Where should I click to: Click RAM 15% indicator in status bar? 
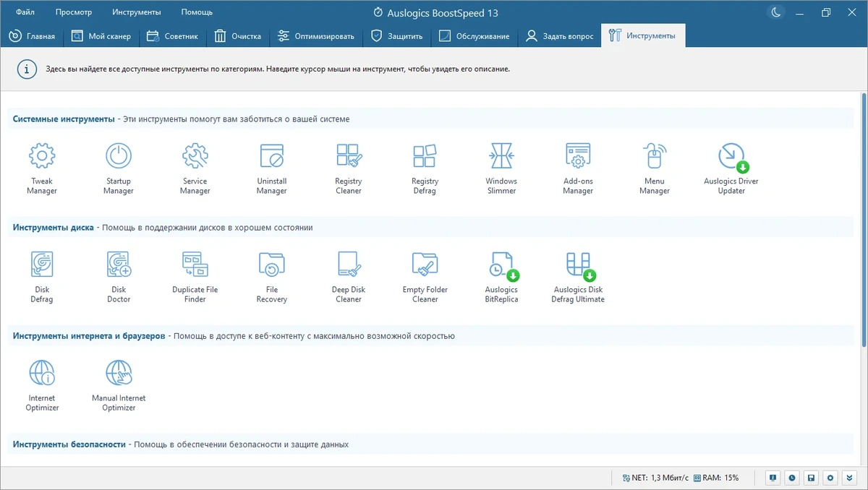pyautogui.click(x=716, y=478)
